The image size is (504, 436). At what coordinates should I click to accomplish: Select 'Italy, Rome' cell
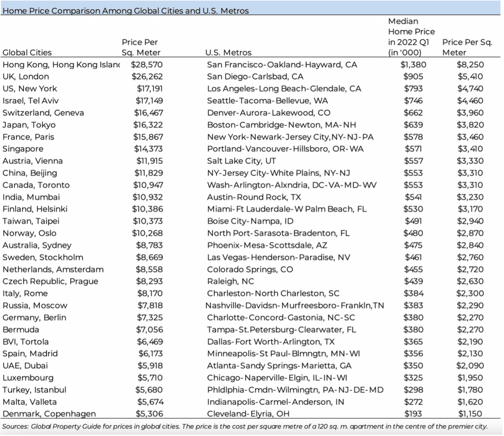pos(25,293)
